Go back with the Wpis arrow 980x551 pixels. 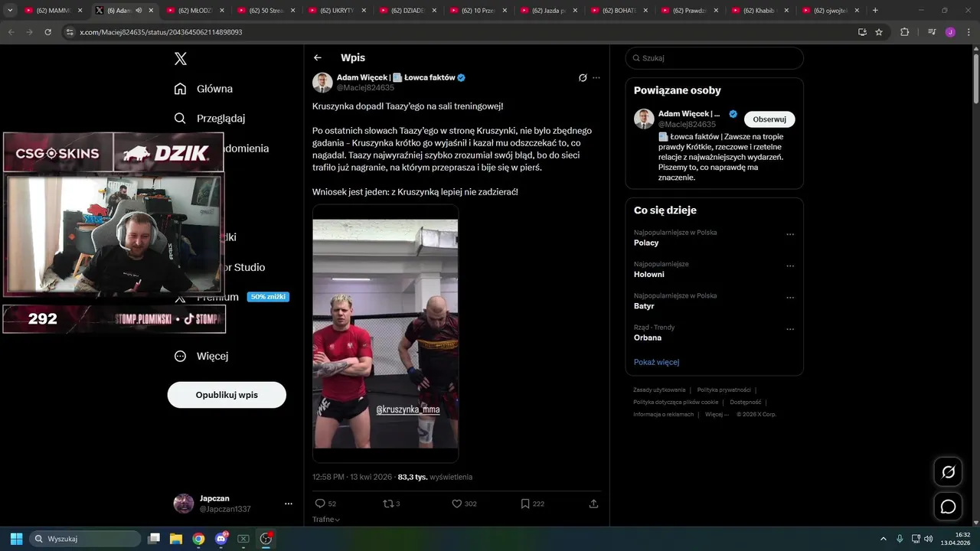(318, 57)
